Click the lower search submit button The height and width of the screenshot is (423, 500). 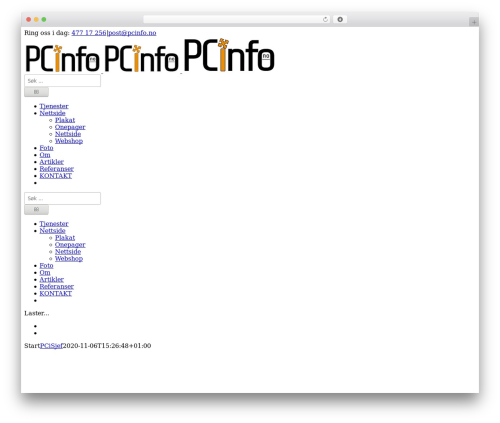tap(36, 210)
